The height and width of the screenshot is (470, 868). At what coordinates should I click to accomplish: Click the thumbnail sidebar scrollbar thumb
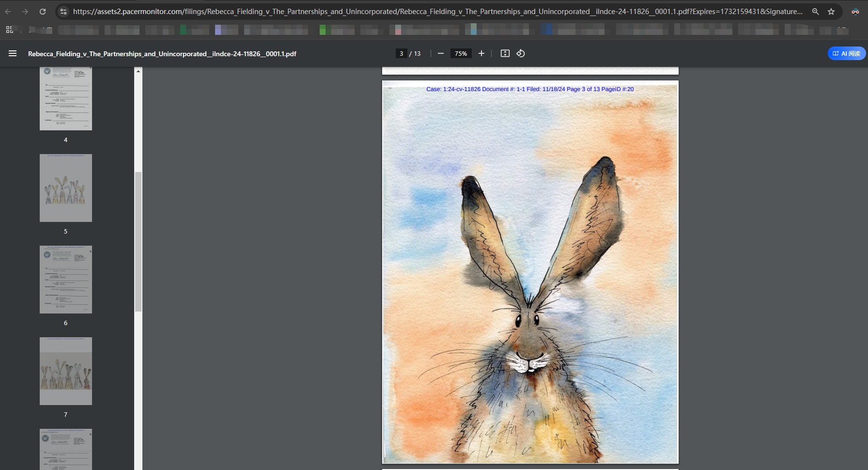click(x=139, y=241)
